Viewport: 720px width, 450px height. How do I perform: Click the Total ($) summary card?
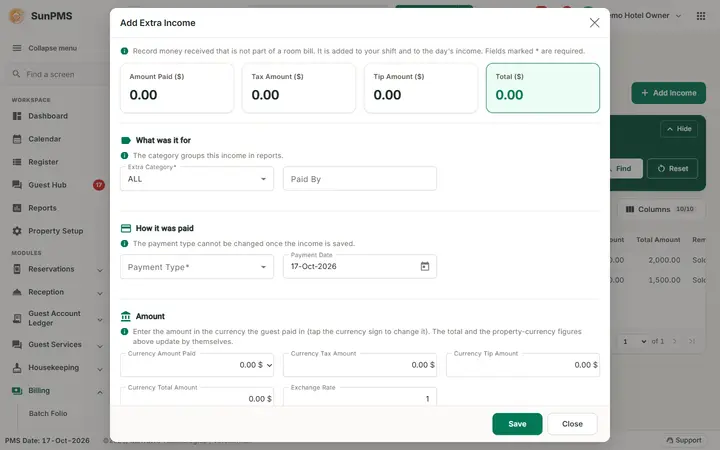(543, 88)
